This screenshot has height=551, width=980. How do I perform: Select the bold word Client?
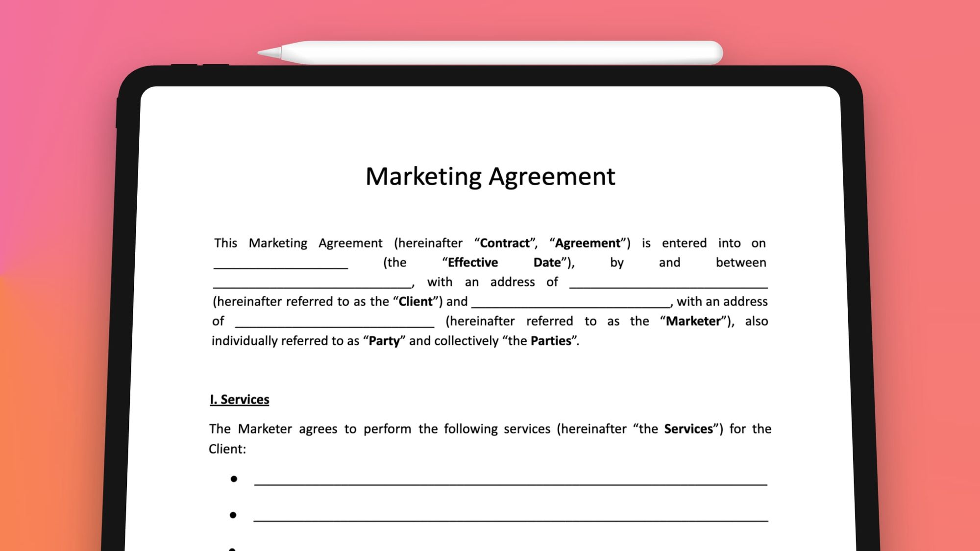[x=416, y=301]
